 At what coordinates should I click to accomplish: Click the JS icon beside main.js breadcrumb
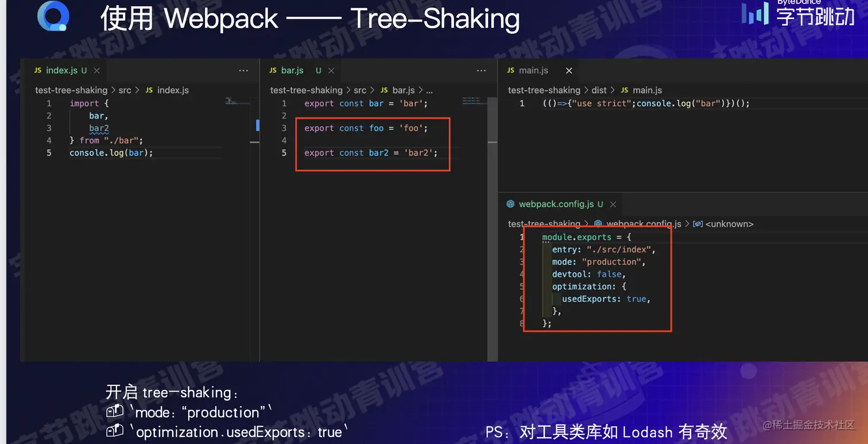tap(625, 90)
